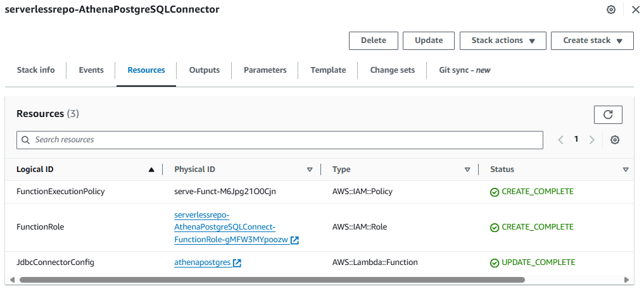Open resources table preferences gear
The image size is (644, 289).
coord(614,140)
